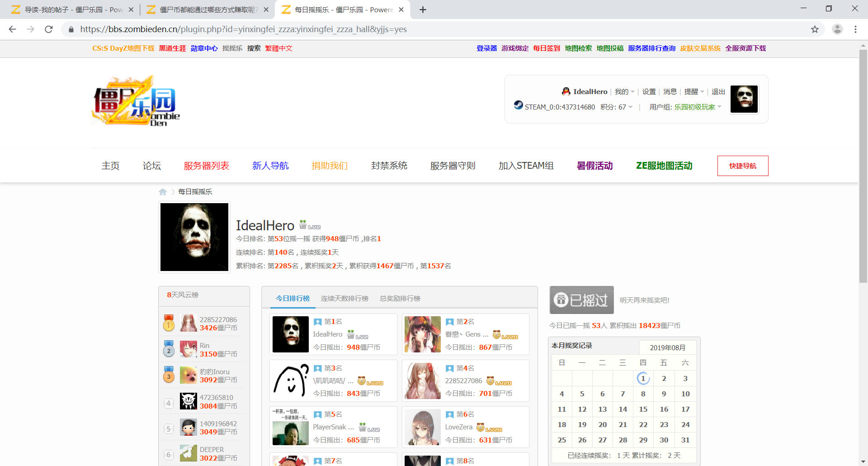Click the avatar of user 2285227086 in 8天风云榜
868x466 pixels.
[x=189, y=323]
